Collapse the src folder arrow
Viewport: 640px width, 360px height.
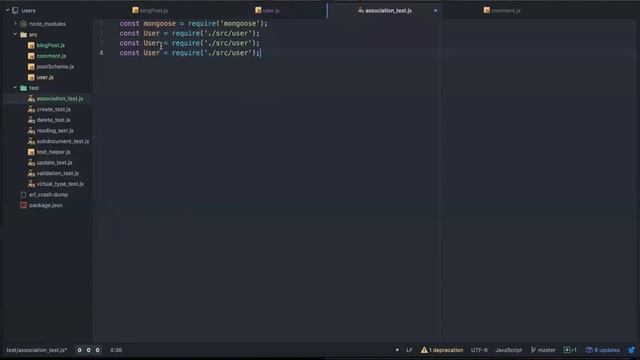pos(16,34)
